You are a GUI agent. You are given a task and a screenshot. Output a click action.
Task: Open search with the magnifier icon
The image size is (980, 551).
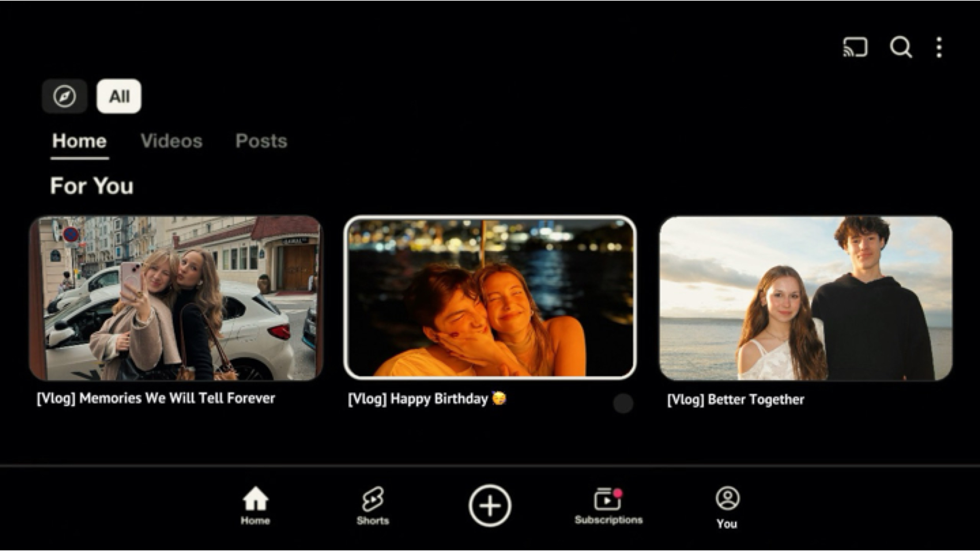900,47
